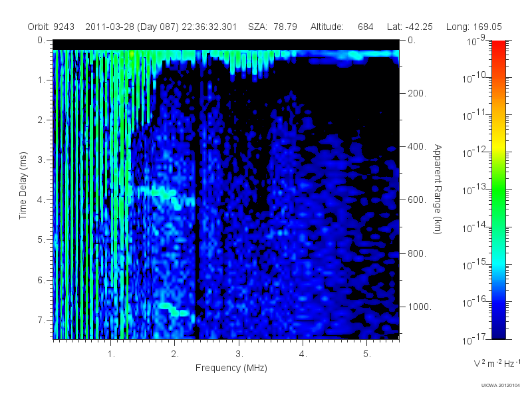Click the colorbar label 10^-17
532x399 pixels.
coord(474,339)
